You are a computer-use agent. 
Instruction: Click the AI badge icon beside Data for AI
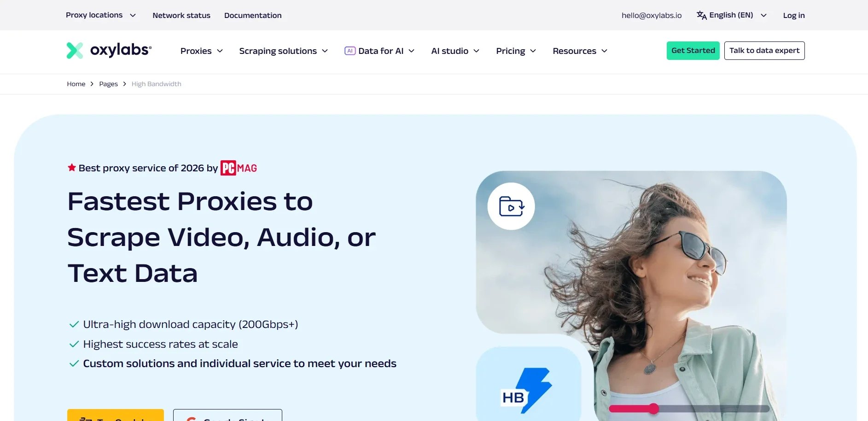pyautogui.click(x=350, y=51)
